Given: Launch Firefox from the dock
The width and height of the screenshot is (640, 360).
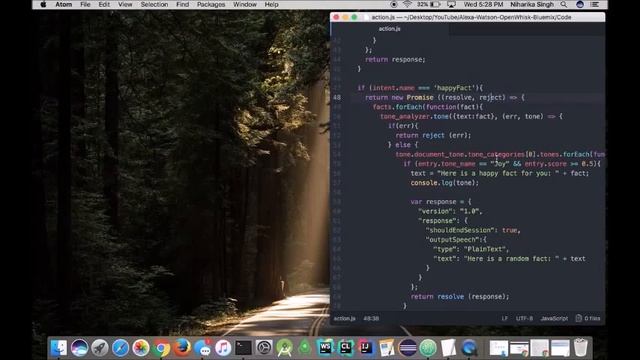Looking at the screenshot, I should (182, 348).
